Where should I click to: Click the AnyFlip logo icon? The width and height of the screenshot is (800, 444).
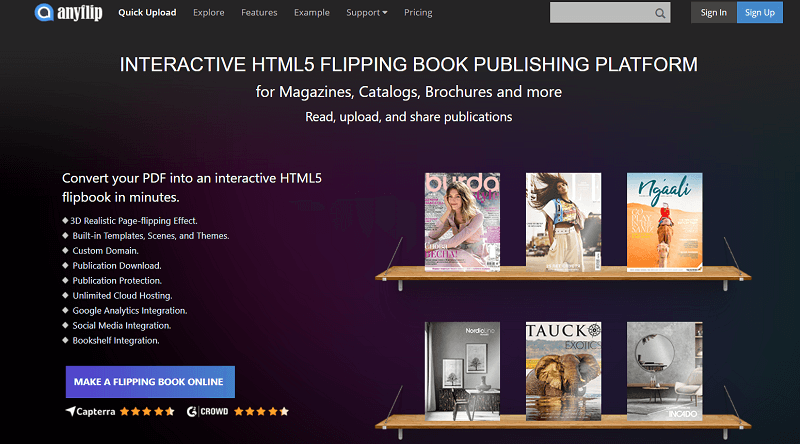coord(45,13)
